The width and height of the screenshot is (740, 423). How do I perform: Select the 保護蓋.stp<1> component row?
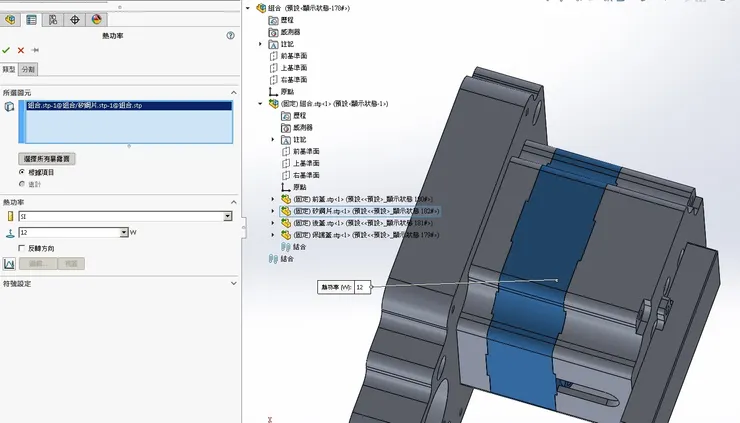coord(360,235)
